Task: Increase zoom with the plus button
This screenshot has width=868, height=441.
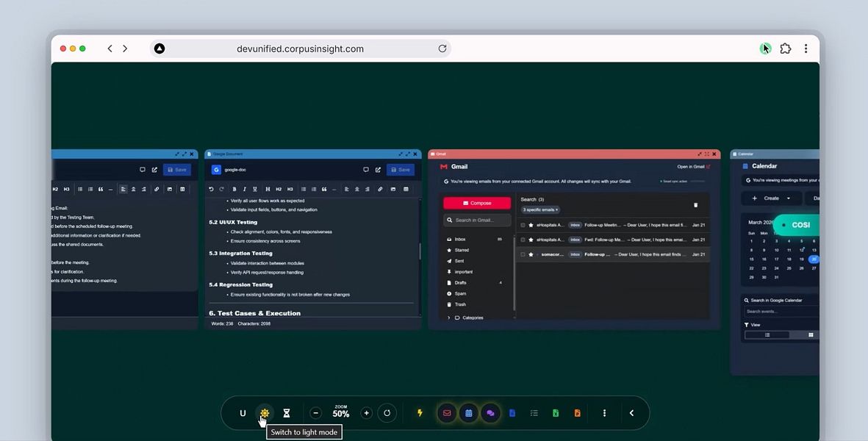Action: coord(366,413)
